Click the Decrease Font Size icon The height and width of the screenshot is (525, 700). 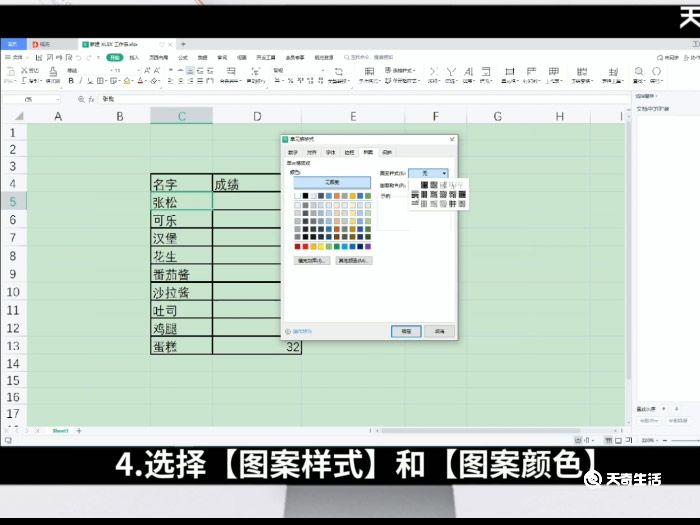tap(157, 71)
